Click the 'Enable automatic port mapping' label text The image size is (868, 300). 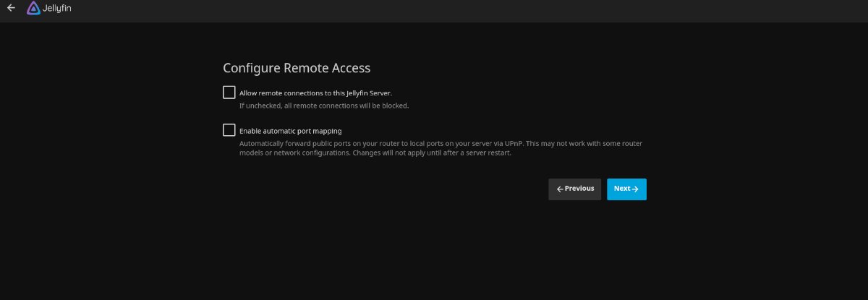pyautogui.click(x=291, y=132)
